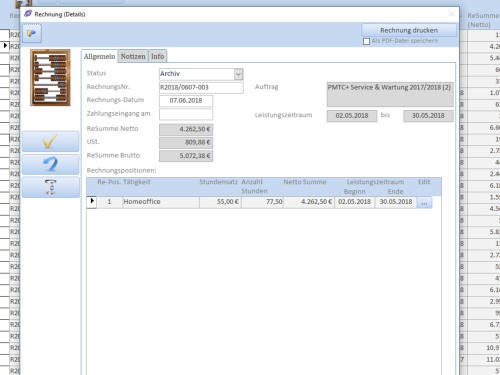Click the Access icon in the dialog title
This screenshot has height=375, width=500.
click(x=28, y=14)
